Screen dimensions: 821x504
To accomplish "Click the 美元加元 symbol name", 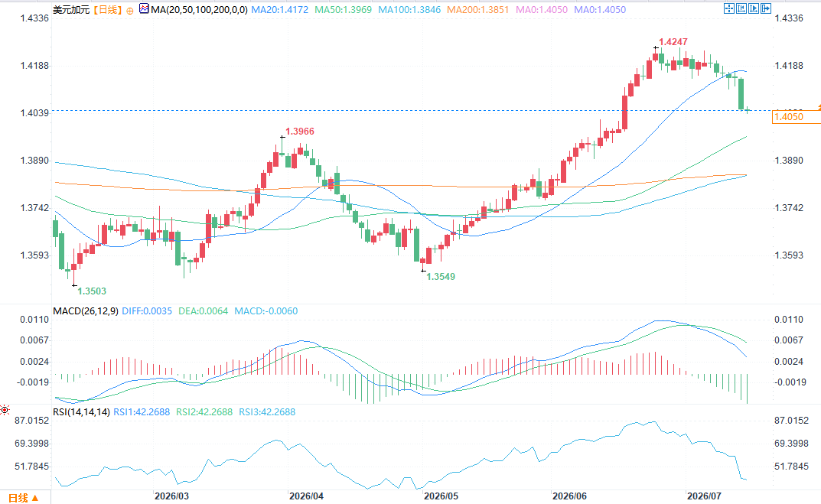I will [x=72, y=9].
